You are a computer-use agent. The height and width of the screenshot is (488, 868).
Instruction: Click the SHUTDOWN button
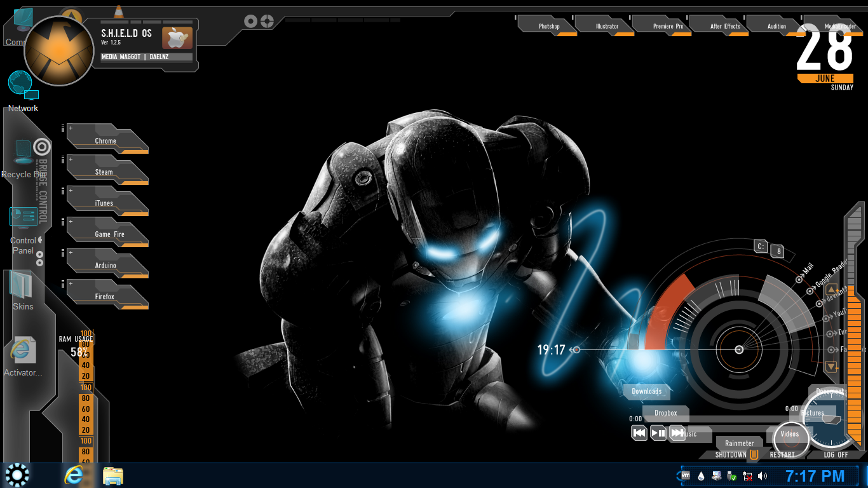pyautogui.click(x=729, y=454)
